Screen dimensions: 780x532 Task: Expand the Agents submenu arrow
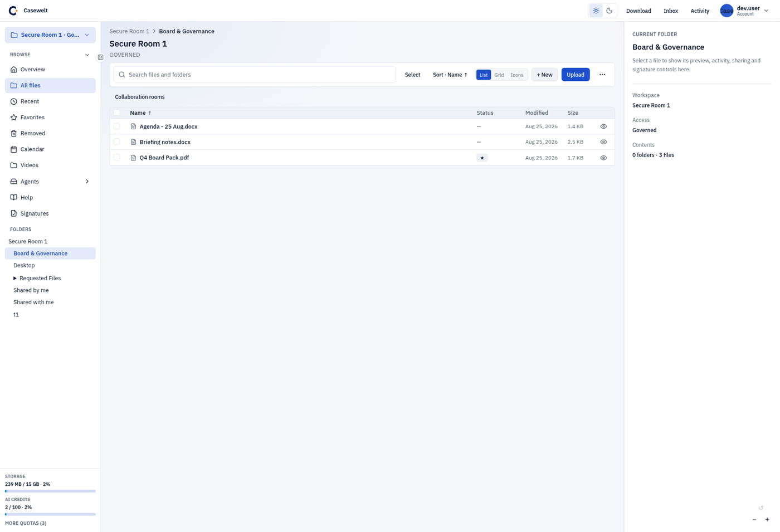pos(87,182)
